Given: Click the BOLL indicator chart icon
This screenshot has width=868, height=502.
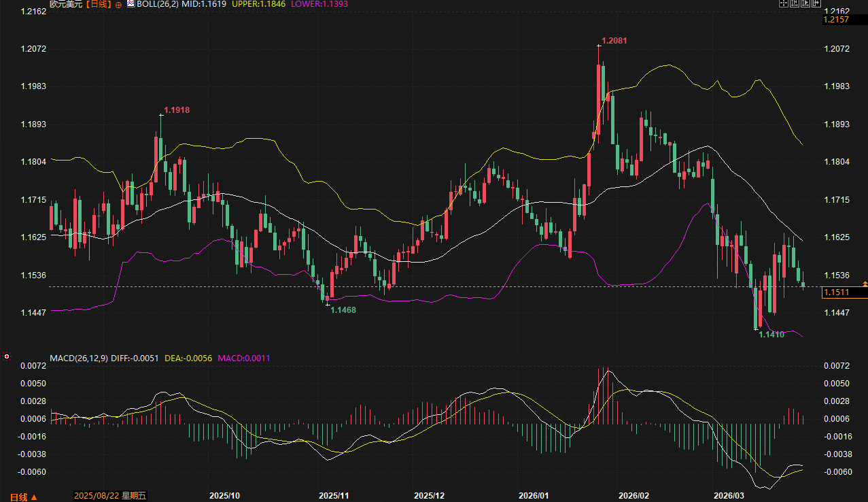Looking at the screenshot, I should point(131,3).
